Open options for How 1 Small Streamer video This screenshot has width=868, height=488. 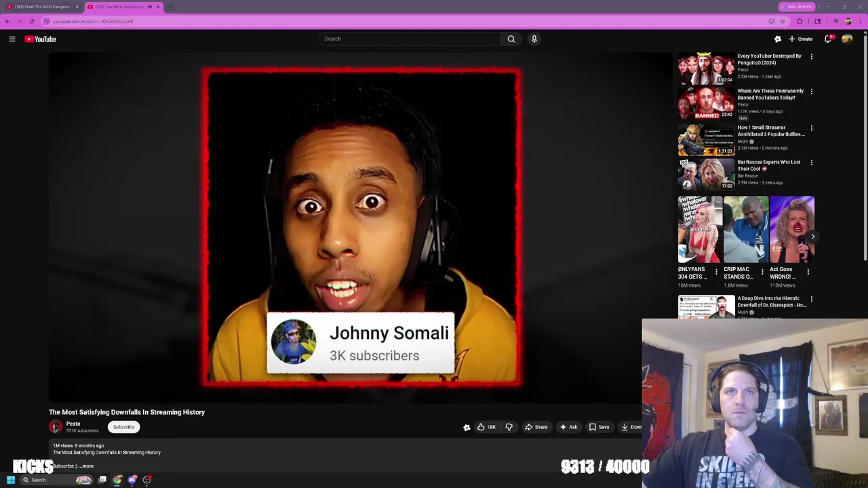coord(812,128)
